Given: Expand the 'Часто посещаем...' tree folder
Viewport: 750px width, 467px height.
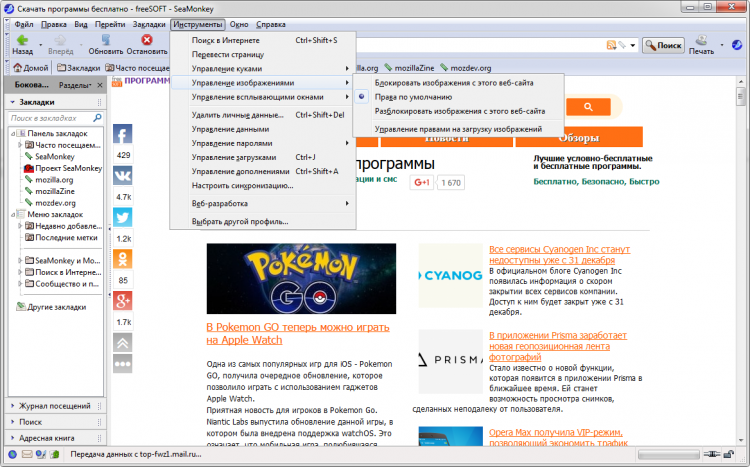Looking at the screenshot, I should click(20, 145).
